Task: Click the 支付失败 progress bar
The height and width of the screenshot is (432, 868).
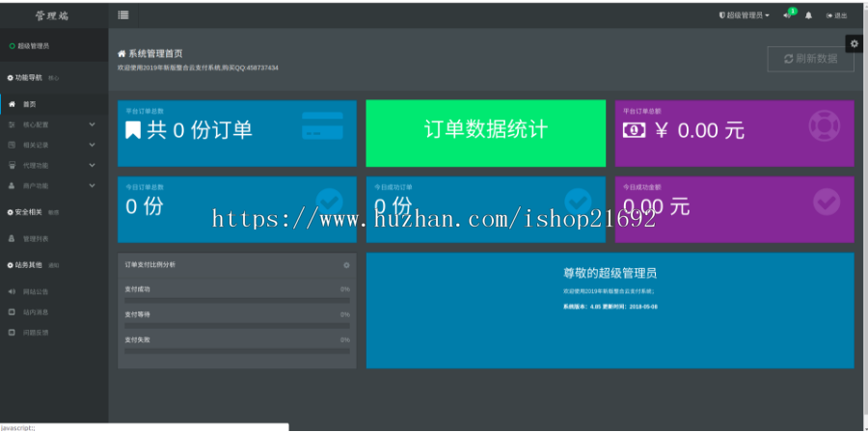Action: 237,351
